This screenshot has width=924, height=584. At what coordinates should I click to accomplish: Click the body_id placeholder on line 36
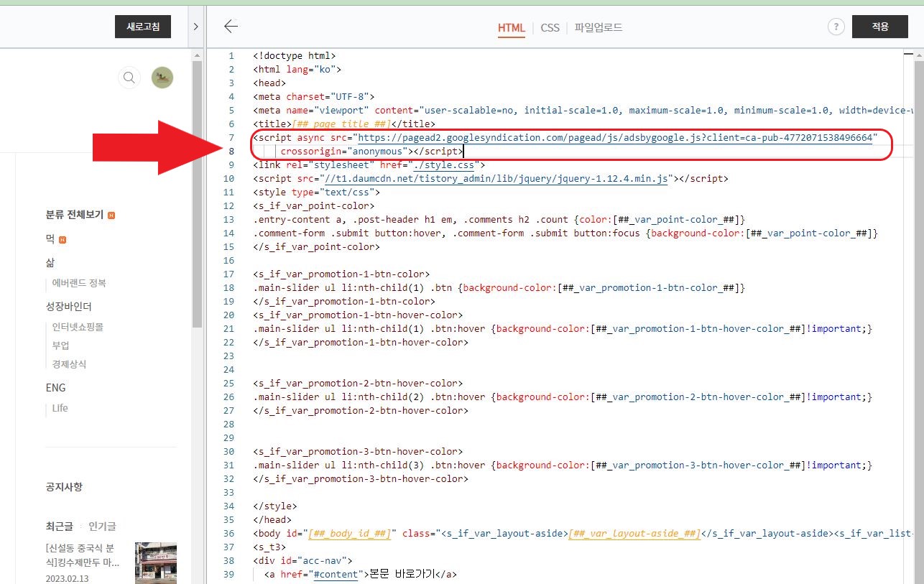click(x=350, y=533)
